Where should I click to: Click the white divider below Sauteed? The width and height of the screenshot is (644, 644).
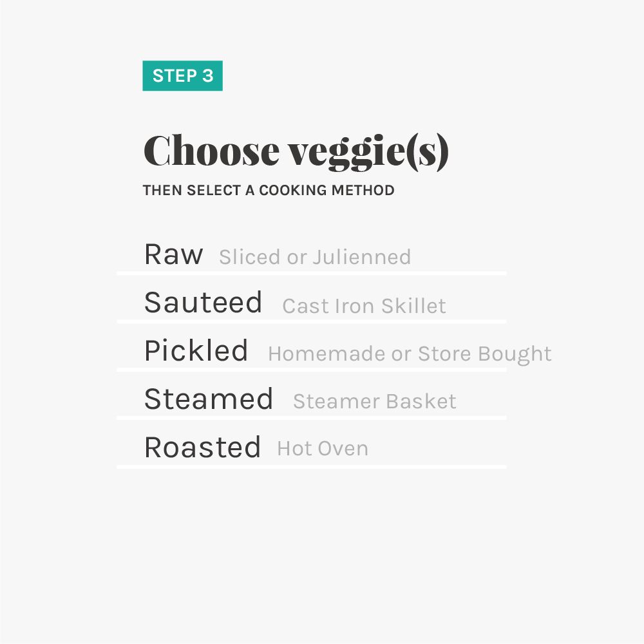pos(311,321)
